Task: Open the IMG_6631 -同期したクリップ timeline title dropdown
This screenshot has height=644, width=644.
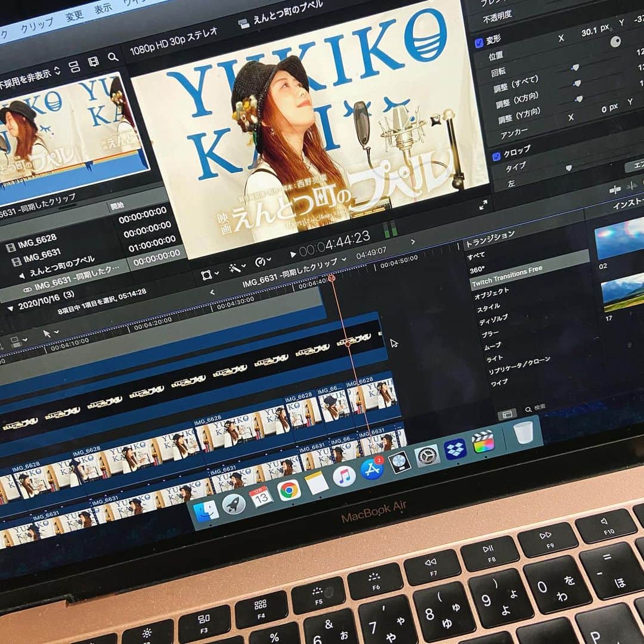Action: pyautogui.click(x=295, y=273)
